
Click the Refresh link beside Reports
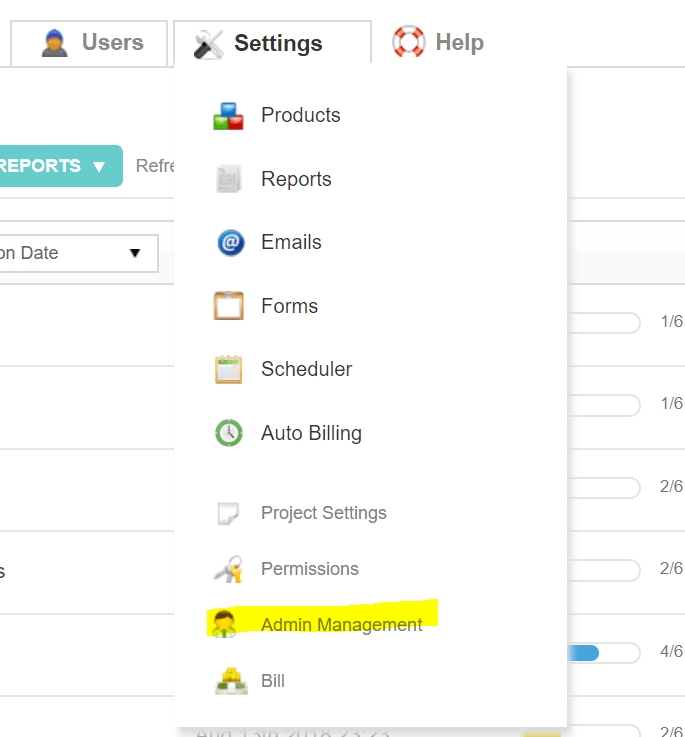click(x=155, y=166)
